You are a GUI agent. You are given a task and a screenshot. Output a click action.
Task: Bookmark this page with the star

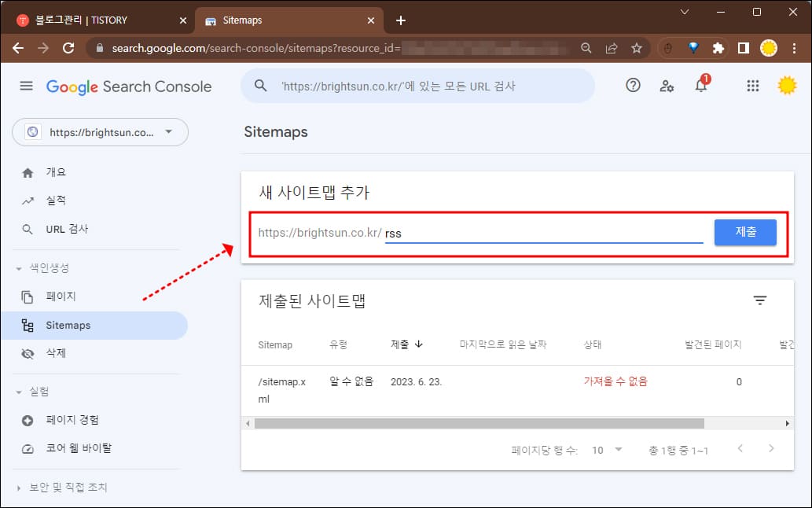pyautogui.click(x=637, y=48)
